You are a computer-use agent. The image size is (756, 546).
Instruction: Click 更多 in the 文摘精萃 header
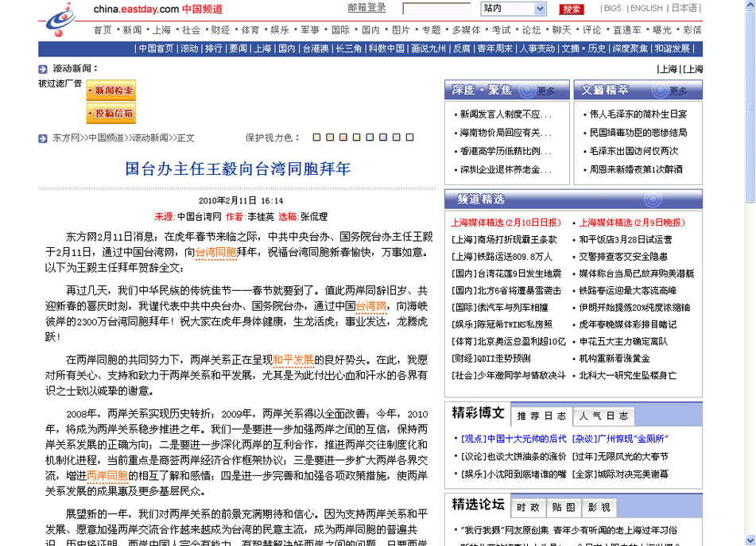click(x=677, y=91)
